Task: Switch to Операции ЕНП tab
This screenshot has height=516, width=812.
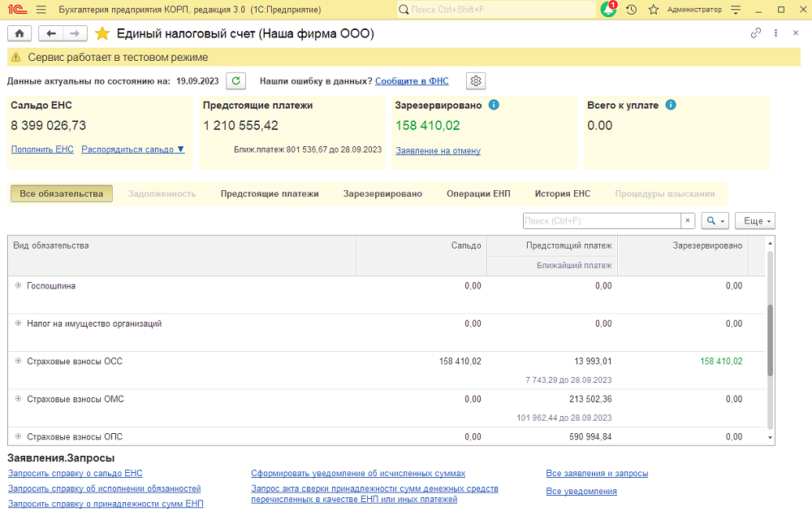Action: pyautogui.click(x=478, y=194)
